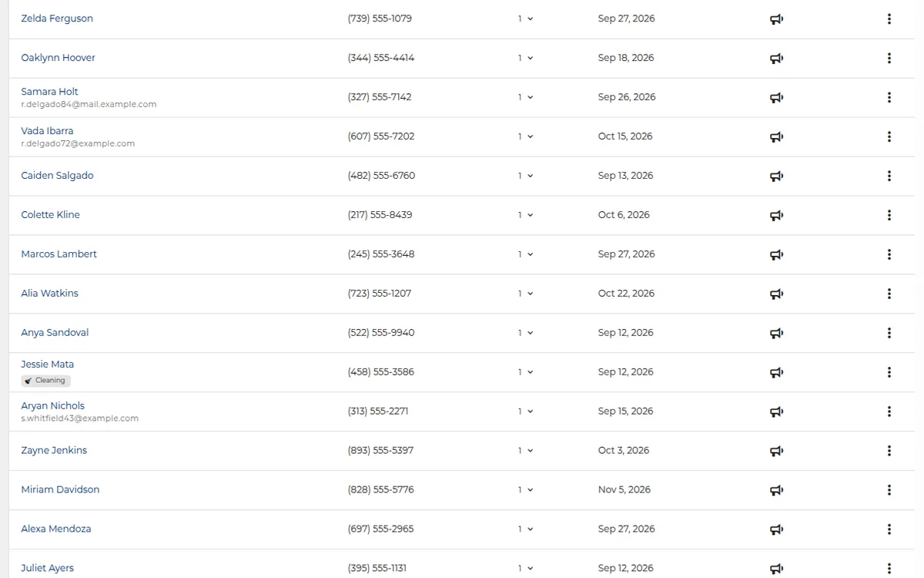Click the megaphone icon for Zayne Jenkins
The image size is (924, 578).
coord(776,451)
